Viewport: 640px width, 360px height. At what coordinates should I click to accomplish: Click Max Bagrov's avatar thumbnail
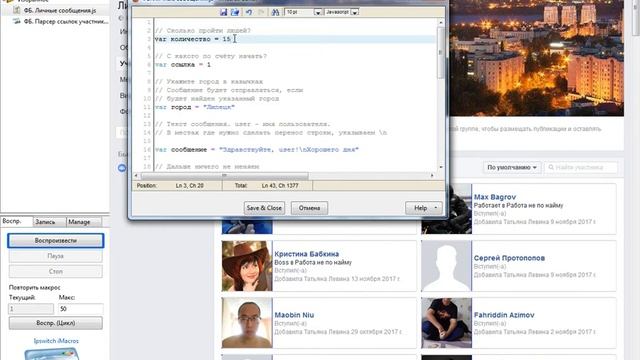pyautogui.click(x=459, y=209)
